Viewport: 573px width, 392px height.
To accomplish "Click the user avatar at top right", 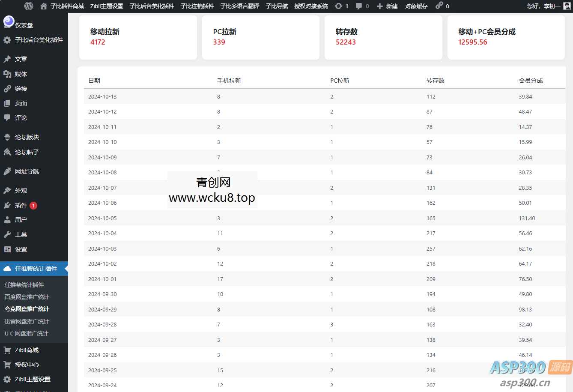I will [x=567, y=6].
